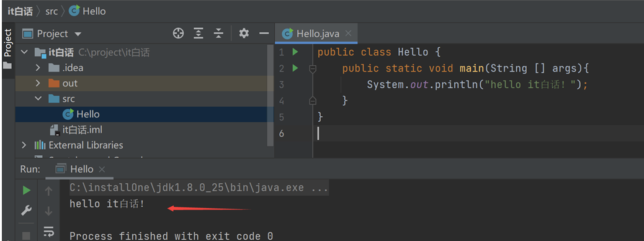Expand External Libraries node
The height and width of the screenshot is (241, 644).
pyautogui.click(x=24, y=145)
